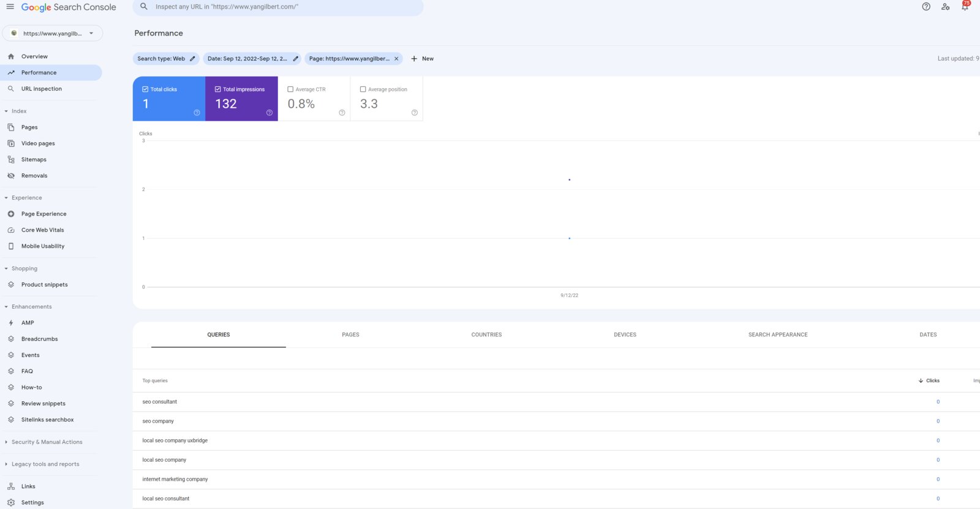Click the Removals eye-slash icon

[x=11, y=176]
